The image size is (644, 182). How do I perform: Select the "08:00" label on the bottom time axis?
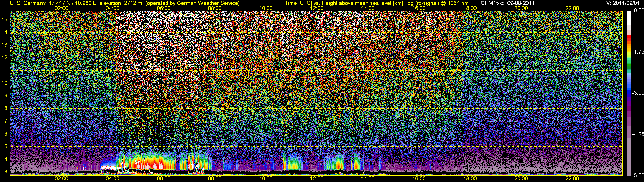pos(215,179)
